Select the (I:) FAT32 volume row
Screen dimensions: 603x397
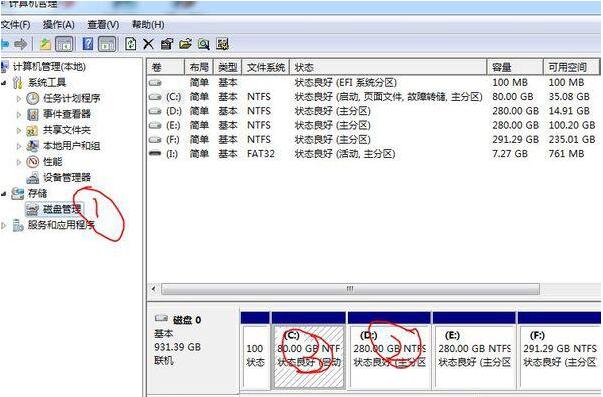(x=373, y=154)
